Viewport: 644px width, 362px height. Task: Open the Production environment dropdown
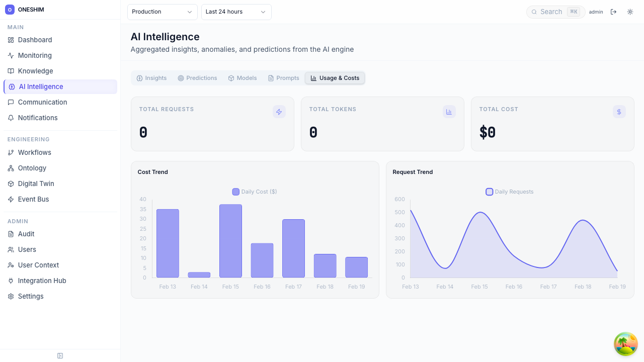click(x=162, y=12)
